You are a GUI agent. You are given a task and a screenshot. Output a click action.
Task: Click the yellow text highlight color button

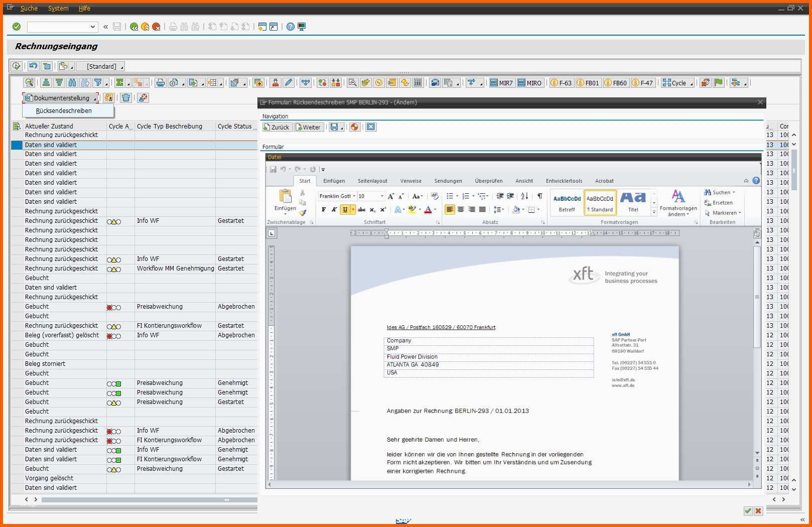click(412, 210)
